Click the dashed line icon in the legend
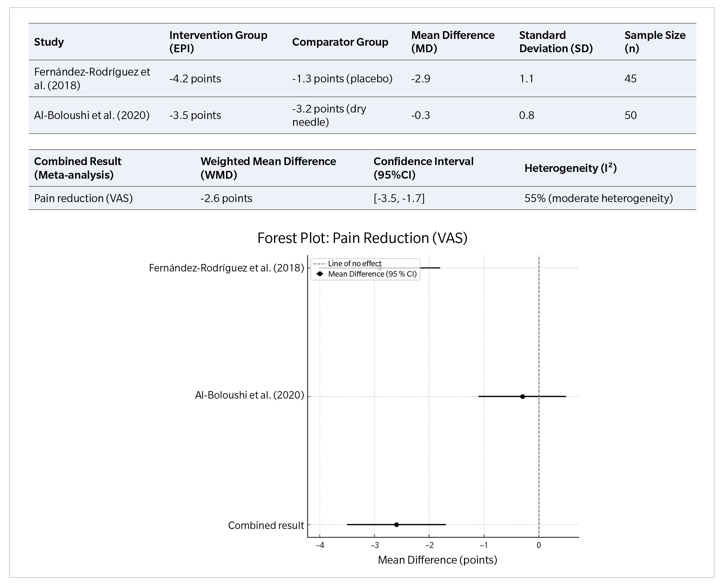Viewport: 728px width, 587px height. pos(319,264)
